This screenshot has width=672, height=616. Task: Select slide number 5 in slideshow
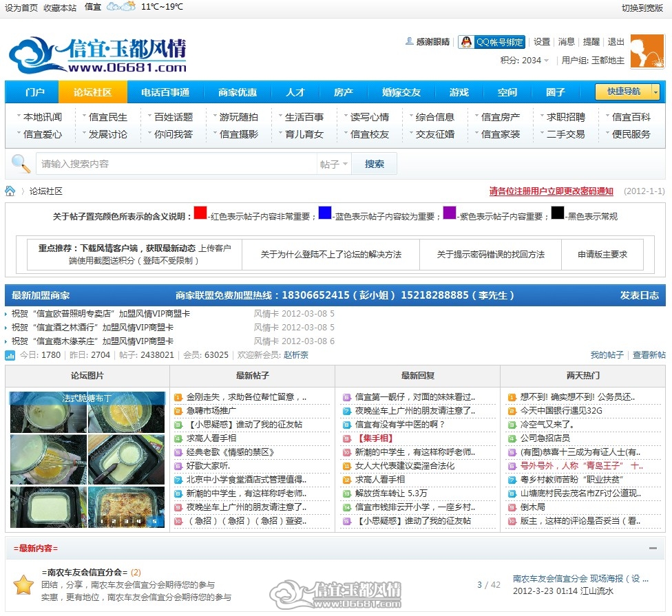pos(155,521)
